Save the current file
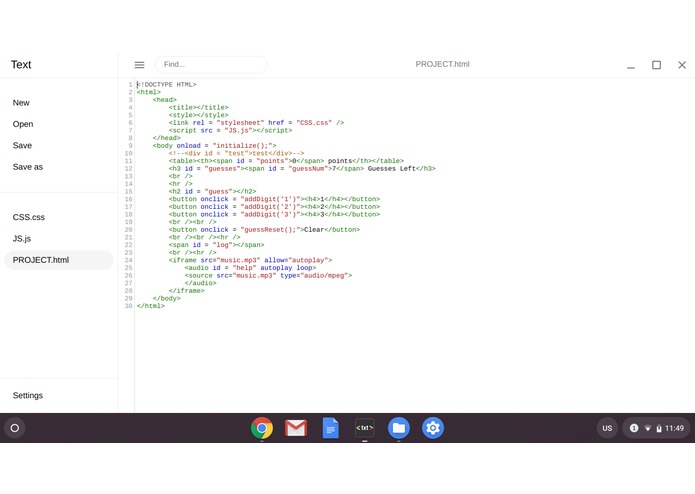The height and width of the screenshot is (494, 695). click(22, 145)
